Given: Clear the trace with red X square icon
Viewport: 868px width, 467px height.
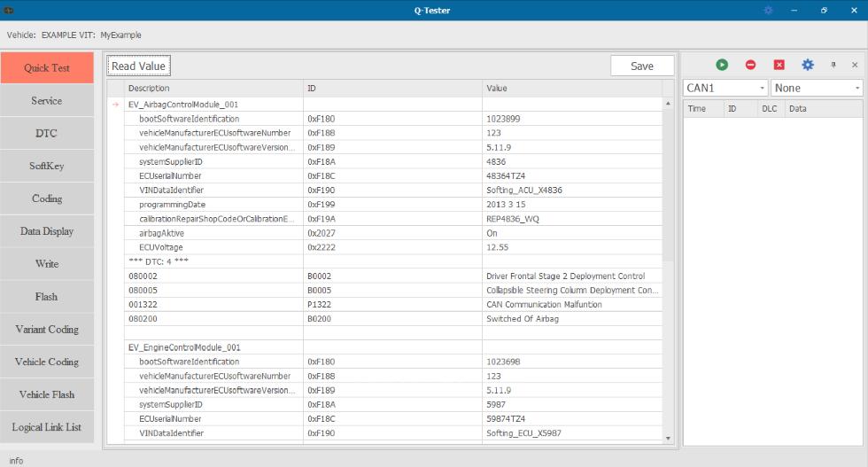Looking at the screenshot, I should [779, 65].
